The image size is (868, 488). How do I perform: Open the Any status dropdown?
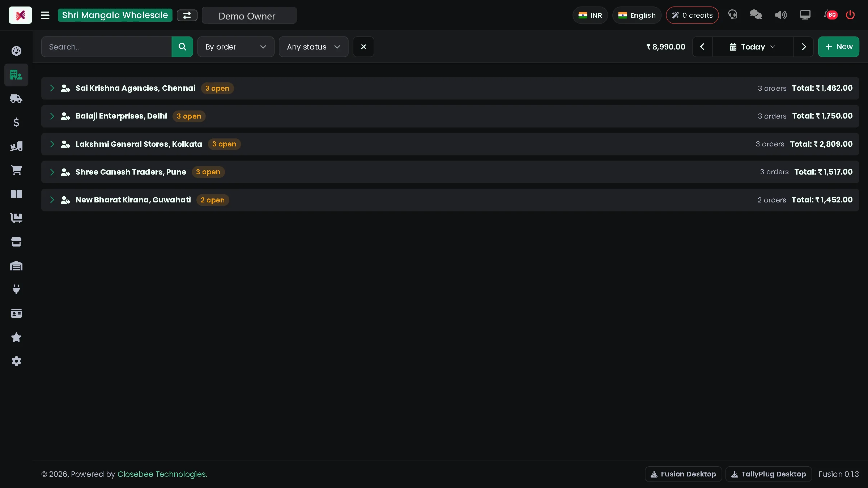(x=314, y=47)
